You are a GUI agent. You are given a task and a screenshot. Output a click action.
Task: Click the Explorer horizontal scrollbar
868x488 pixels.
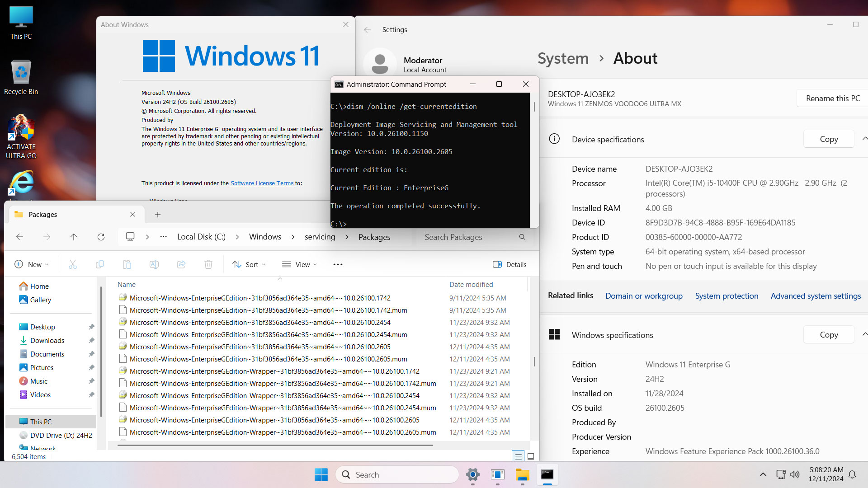click(275, 446)
